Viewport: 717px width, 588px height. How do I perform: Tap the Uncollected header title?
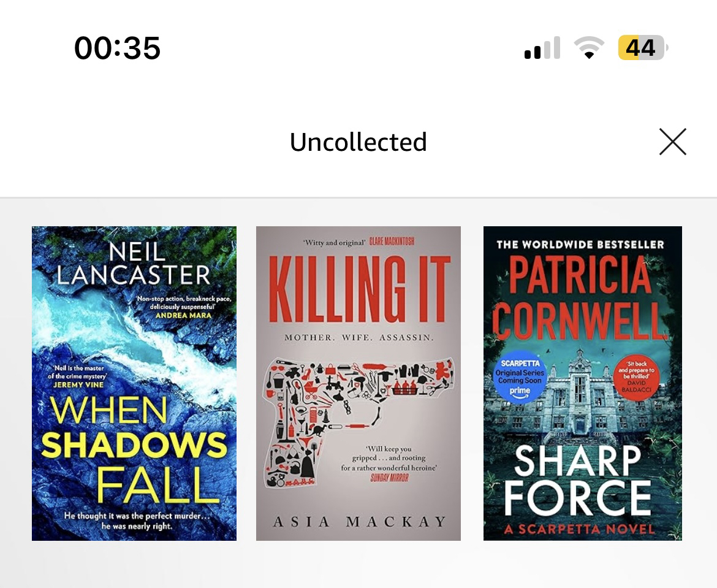(358, 142)
